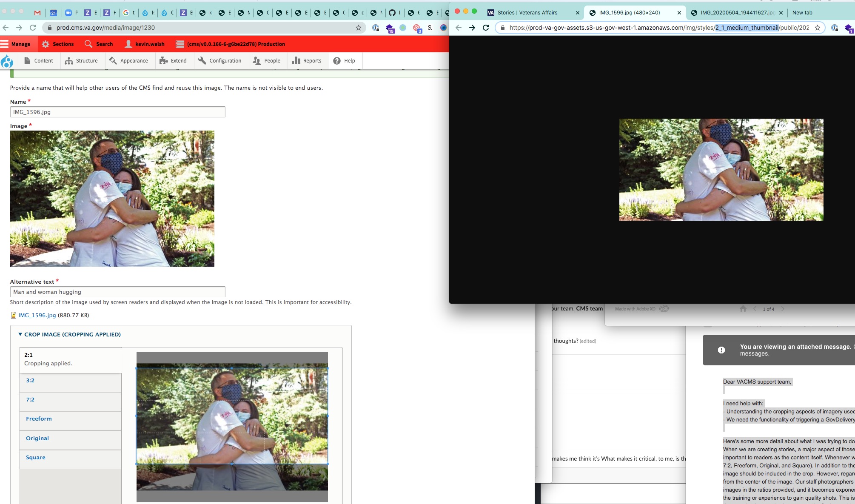Bookmark page with star icon in left browser
This screenshot has height=504, width=855.
pos(359,28)
